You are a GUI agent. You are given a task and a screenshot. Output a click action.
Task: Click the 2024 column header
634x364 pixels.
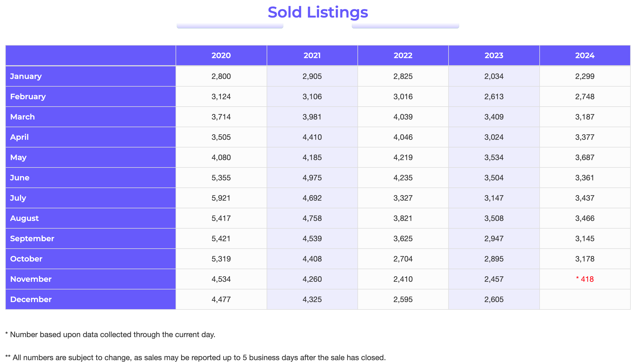tap(585, 55)
